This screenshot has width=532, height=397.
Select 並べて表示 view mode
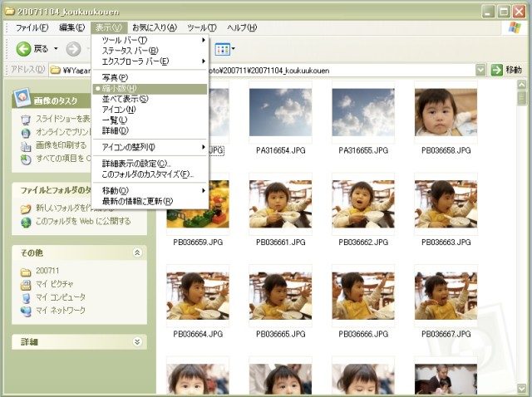coord(125,99)
